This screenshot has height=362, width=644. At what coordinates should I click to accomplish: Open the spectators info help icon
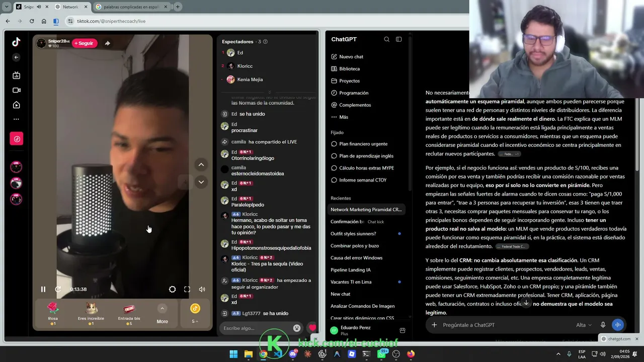coord(265,42)
